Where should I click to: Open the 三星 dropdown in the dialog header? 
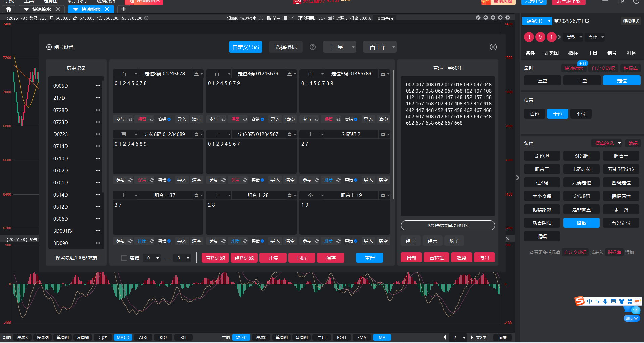[x=339, y=47]
